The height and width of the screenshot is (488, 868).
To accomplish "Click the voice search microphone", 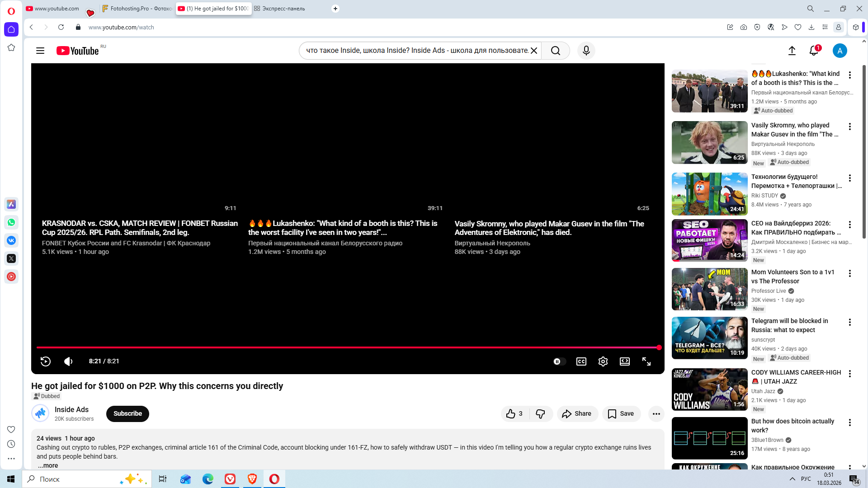I will click(586, 51).
